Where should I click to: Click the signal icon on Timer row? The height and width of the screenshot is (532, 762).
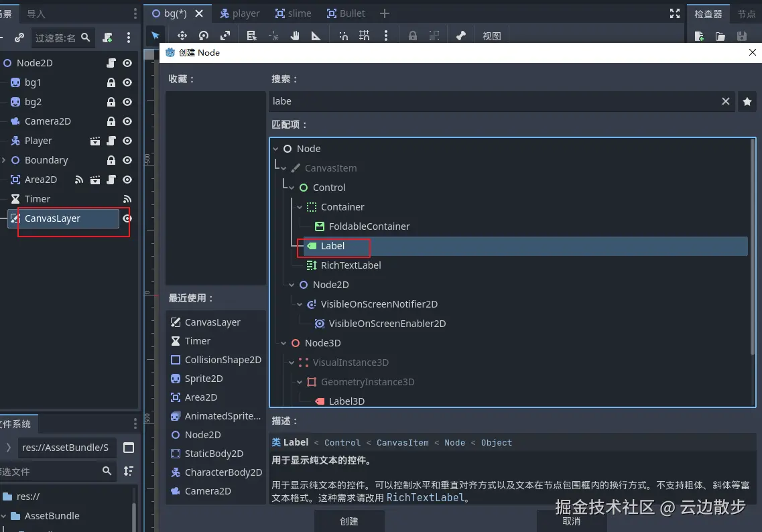click(127, 199)
